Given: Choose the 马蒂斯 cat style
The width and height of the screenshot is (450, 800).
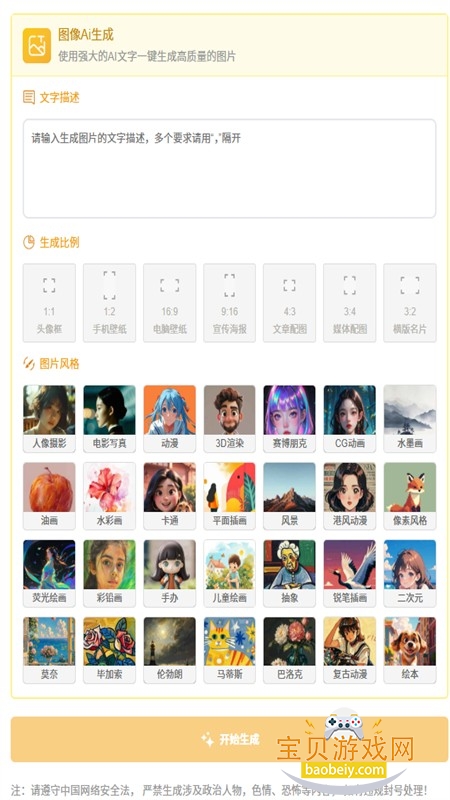Looking at the screenshot, I should (x=230, y=650).
